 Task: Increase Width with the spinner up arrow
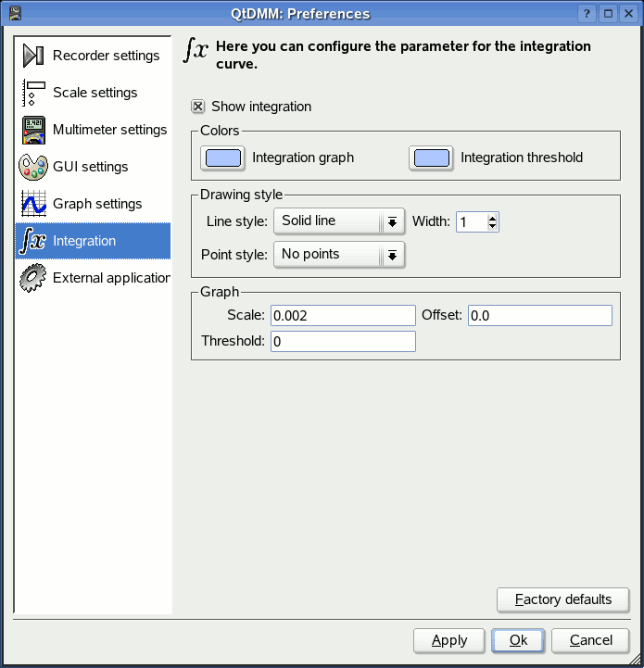point(492,217)
